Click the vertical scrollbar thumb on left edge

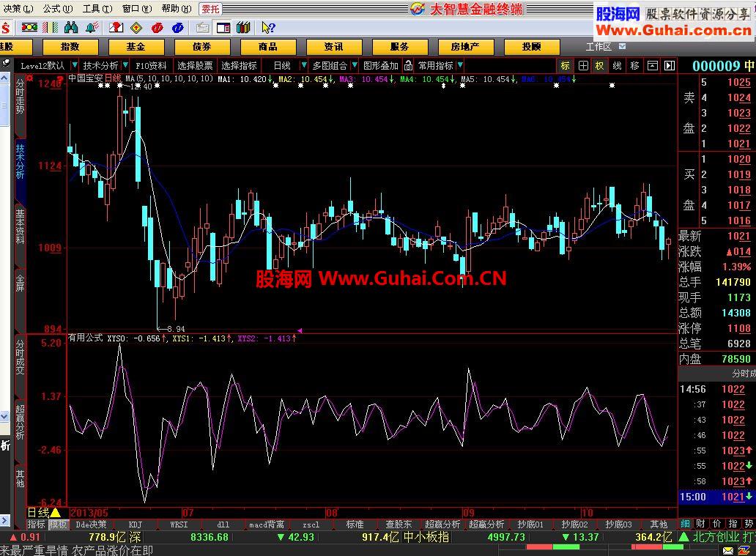[4, 105]
